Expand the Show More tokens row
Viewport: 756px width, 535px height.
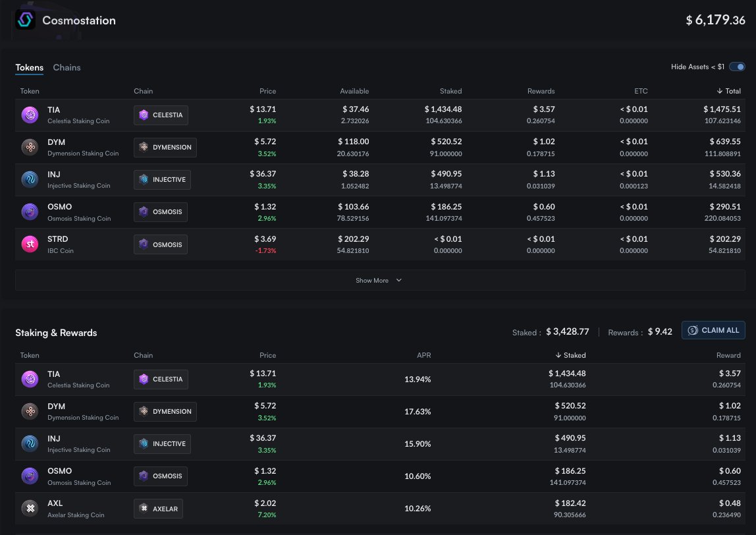point(380,280)
